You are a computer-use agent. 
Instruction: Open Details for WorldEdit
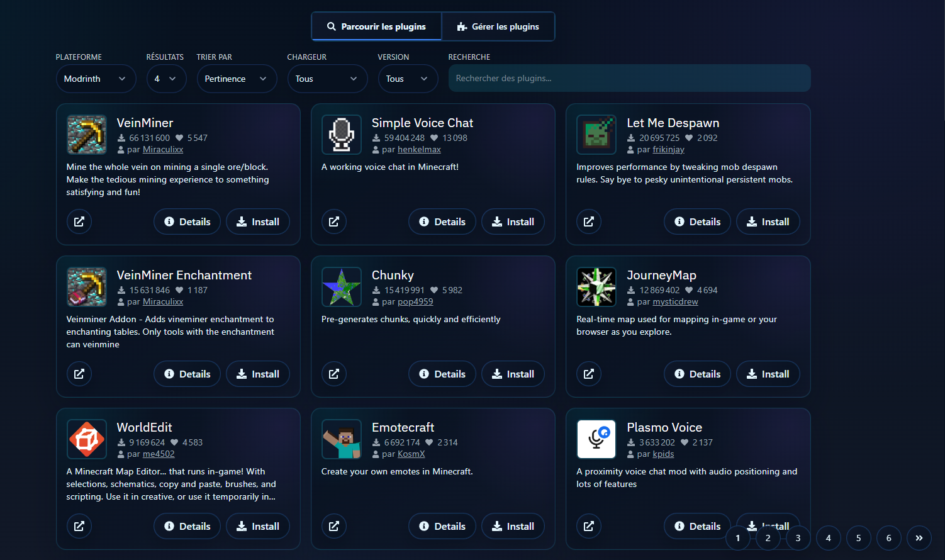pyautogui.click(x=187, y=526)
